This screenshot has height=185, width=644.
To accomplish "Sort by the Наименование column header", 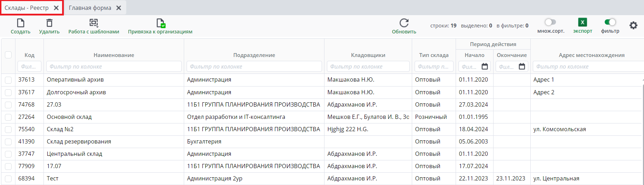I will point(114,55).
